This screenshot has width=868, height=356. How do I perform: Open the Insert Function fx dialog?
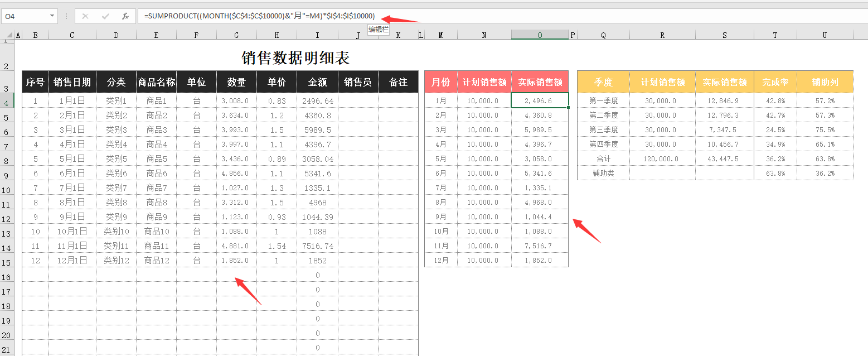pos(125,16)
